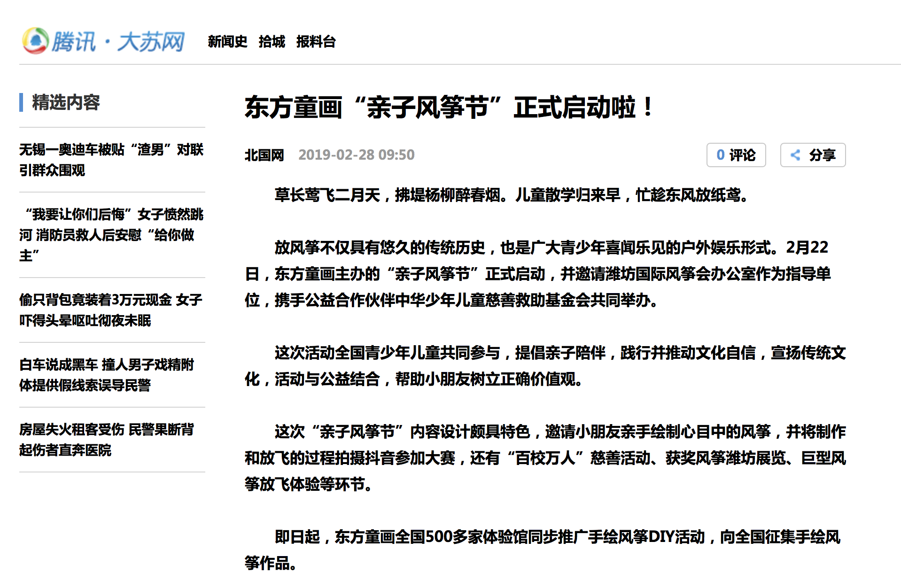Viewport: 901px width, 588px height.
Task: Click the comment count number 0
Action: coord(720,155)
